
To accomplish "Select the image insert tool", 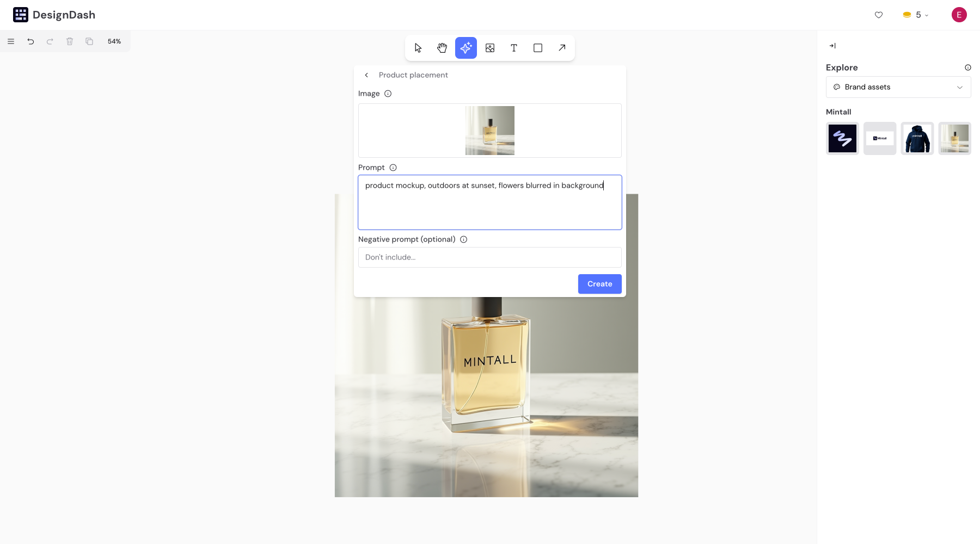I will coord(490,48).
